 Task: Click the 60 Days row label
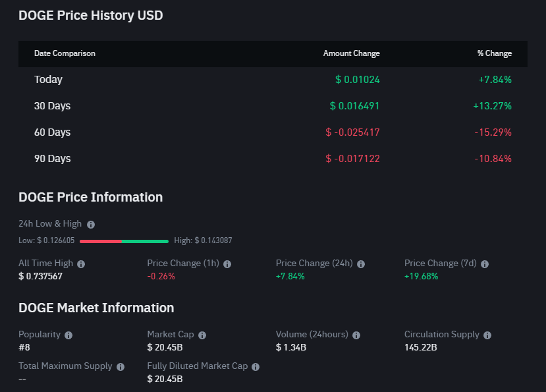pos(53,132)
